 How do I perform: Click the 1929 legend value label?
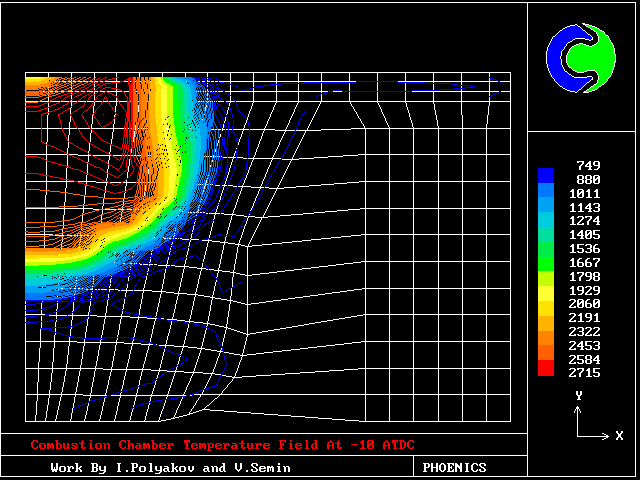click(x=583, y=289)
